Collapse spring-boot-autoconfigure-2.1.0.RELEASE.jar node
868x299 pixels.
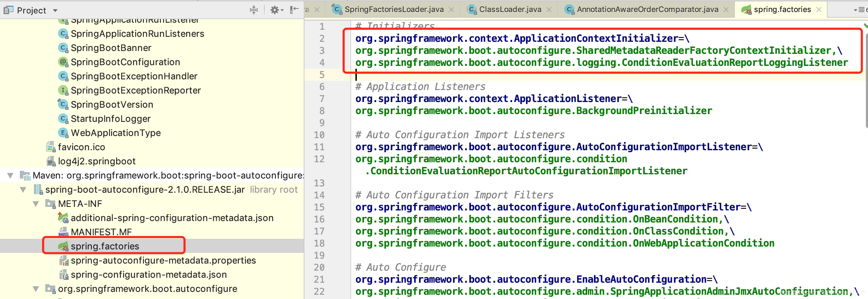pos(23,190)
